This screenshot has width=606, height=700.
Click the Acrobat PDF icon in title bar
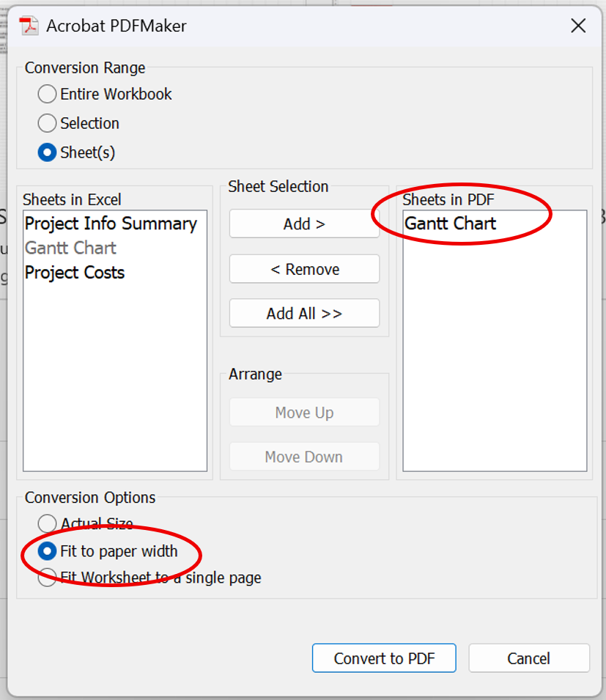[29, 26]
